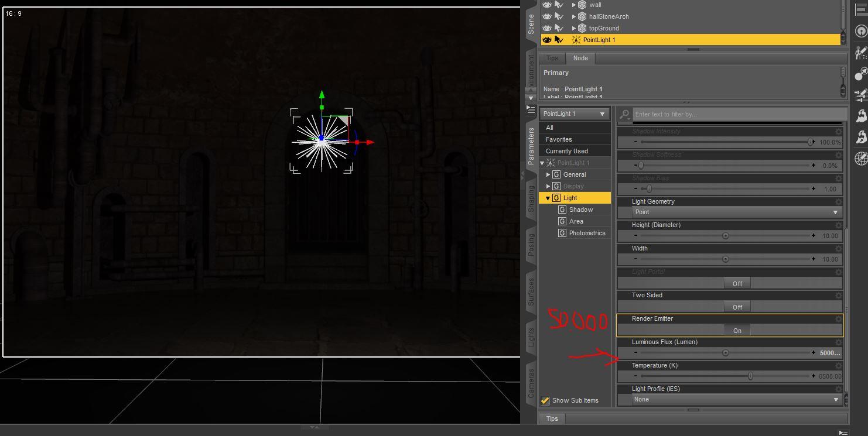Open Two Sided settings gear
868x436 pixels.
pyautogui.click(x=839, y=296)
